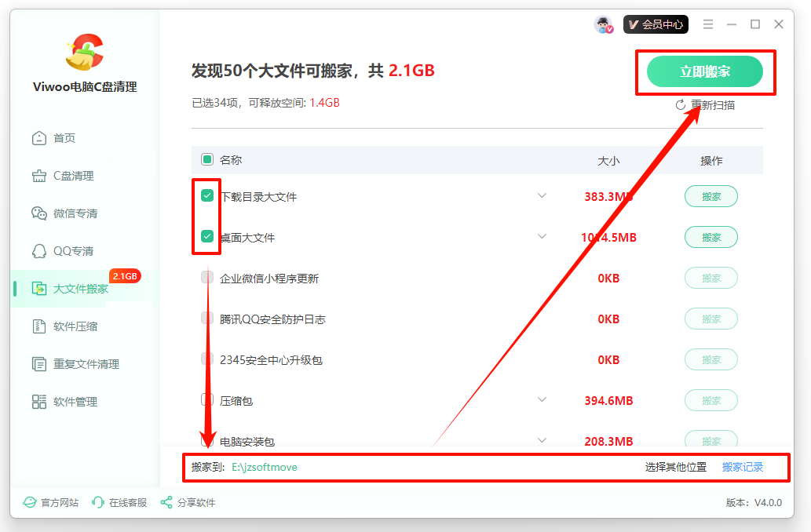Open 在线客服 customer service icon
Image resolution: width=811 pixels, height=532 pixels.
click(x=97, y=503)
